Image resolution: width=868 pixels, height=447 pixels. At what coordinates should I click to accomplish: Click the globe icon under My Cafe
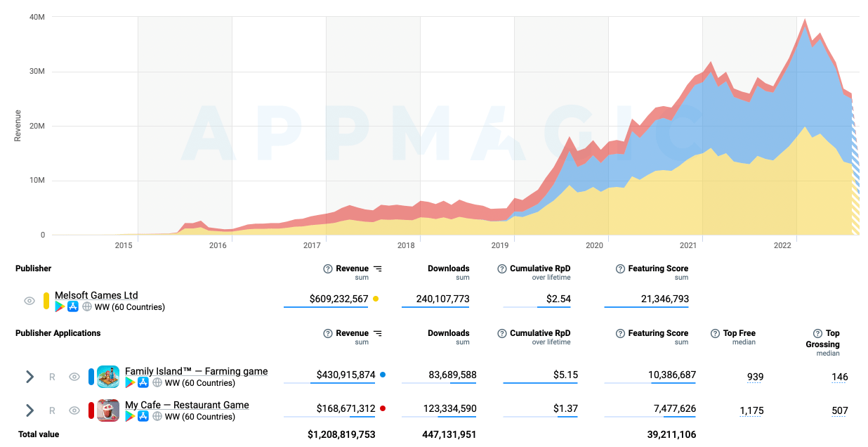[x=157, y=417]
